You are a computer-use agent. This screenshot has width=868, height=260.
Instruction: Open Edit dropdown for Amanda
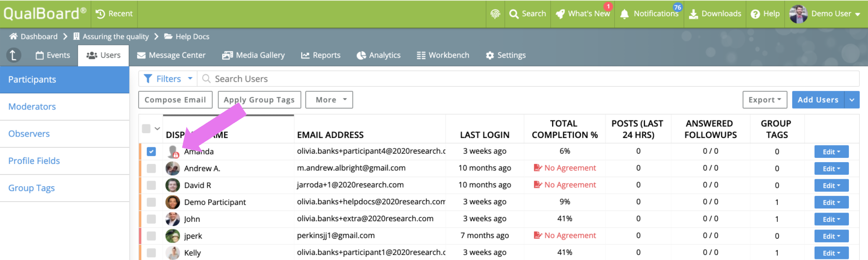tap(831, 152)
